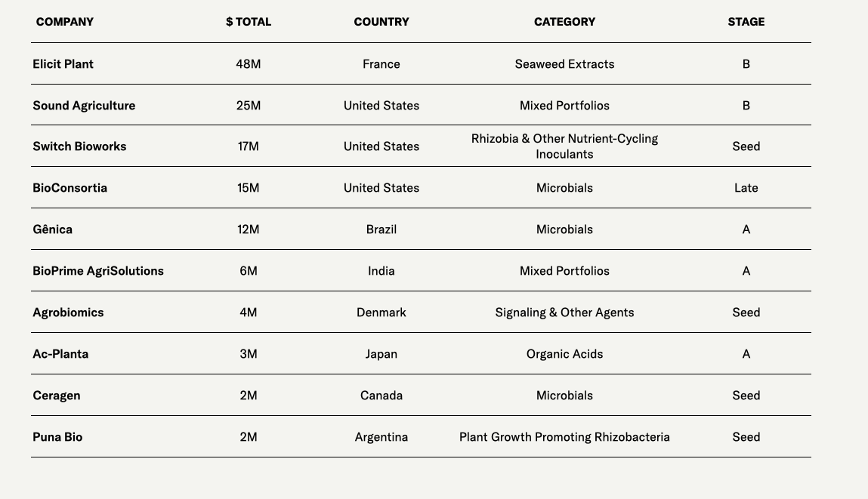Select the Ac-Planta company name
Screen dimensions: 868x499
(x=60, y=354)
